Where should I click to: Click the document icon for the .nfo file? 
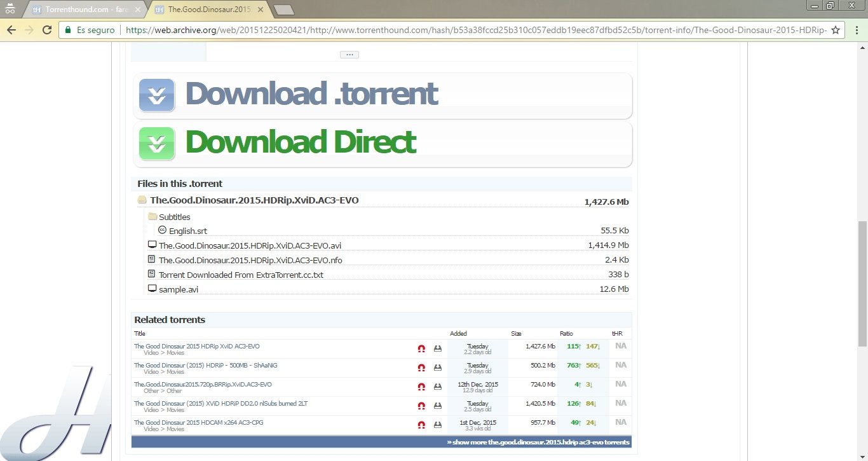pyautogui.click(x=152, y=259)
